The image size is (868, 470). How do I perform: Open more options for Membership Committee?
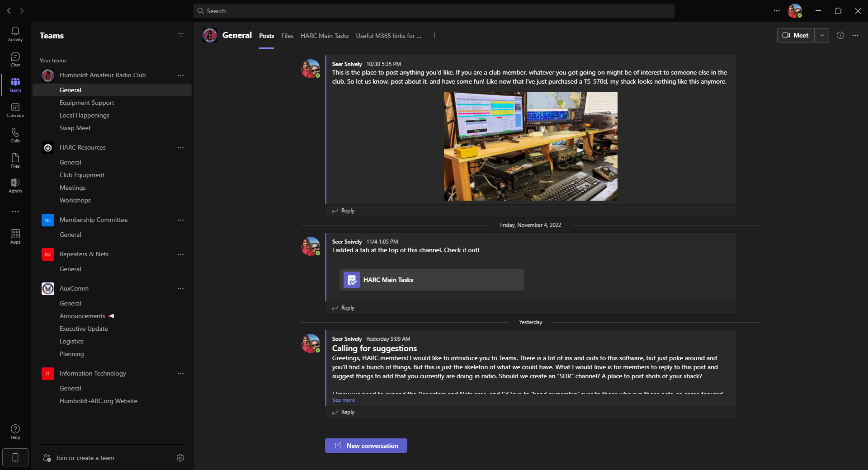pos(181,220)
